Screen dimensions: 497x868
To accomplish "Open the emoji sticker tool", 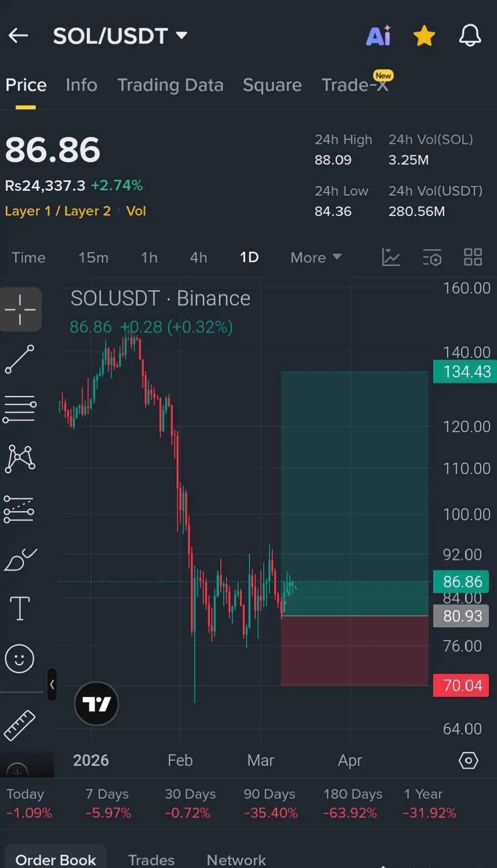I will 20,659.
